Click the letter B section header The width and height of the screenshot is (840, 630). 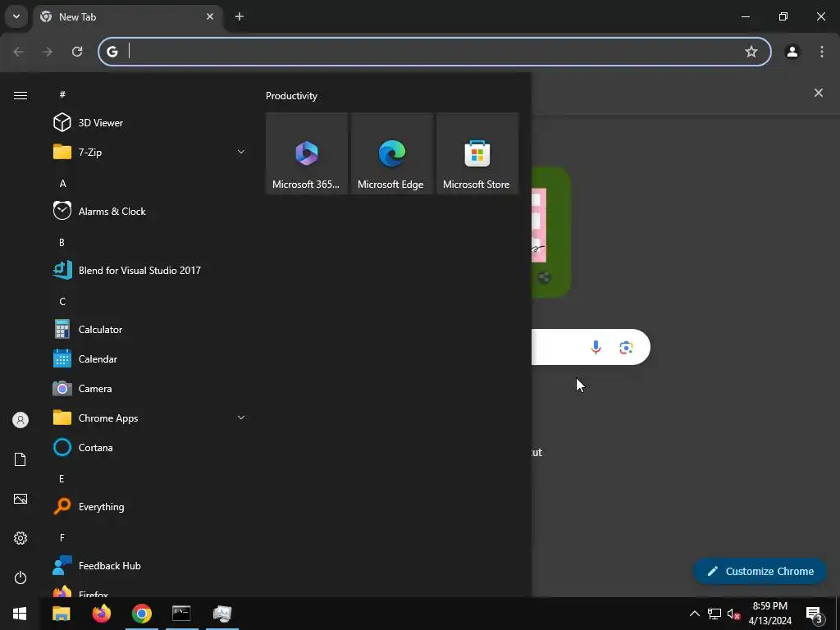[x=62, y=242]
